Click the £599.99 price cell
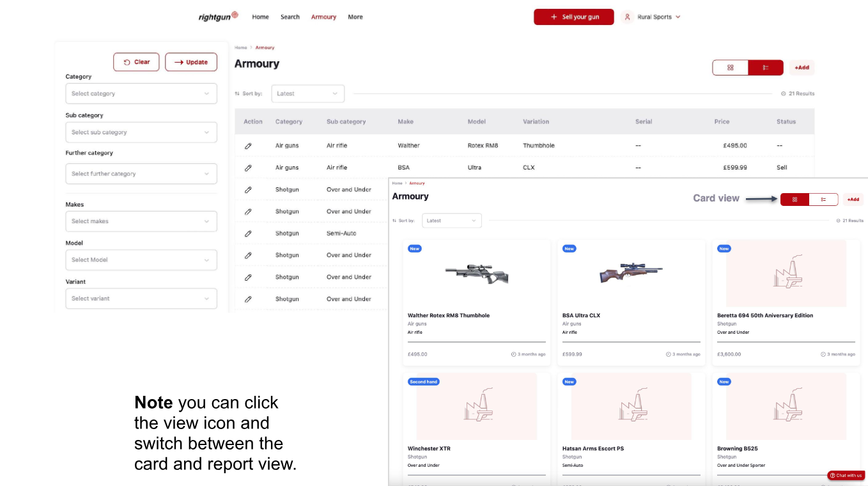Screen dimensions: 868x486 [735, 168]
